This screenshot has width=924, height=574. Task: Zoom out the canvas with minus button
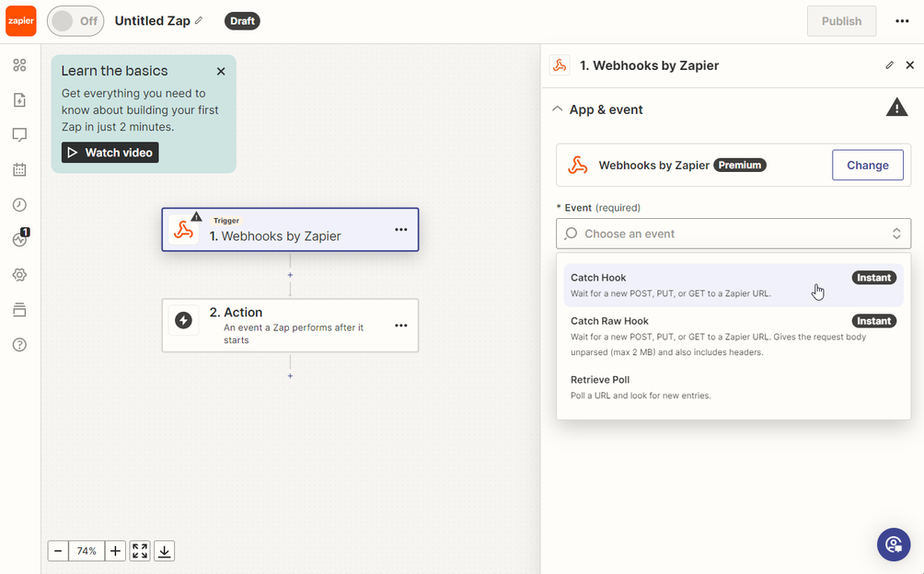tap(58, 551)
